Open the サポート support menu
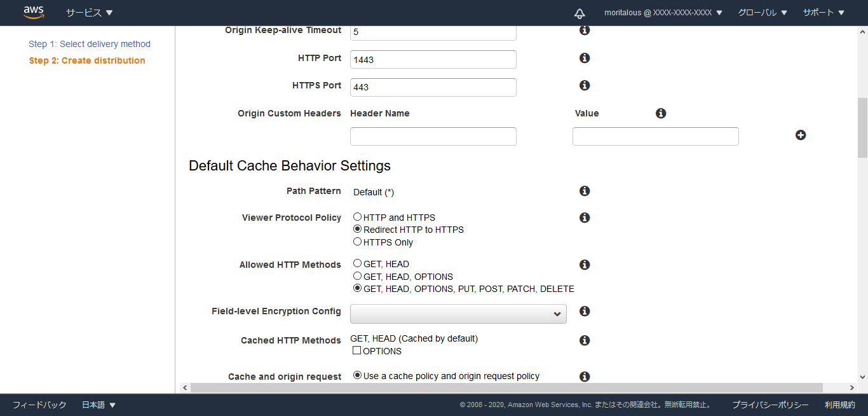This screenshot has height=416, width=868. (823, 13)
